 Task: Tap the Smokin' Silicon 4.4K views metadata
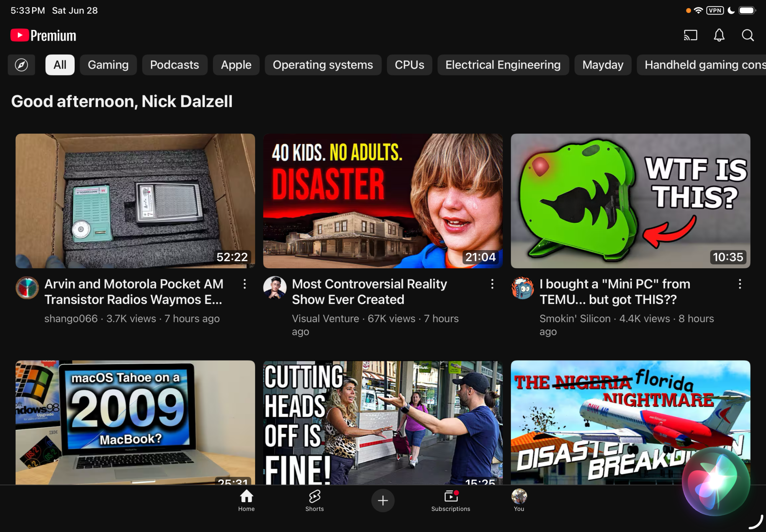coord(627,325)
